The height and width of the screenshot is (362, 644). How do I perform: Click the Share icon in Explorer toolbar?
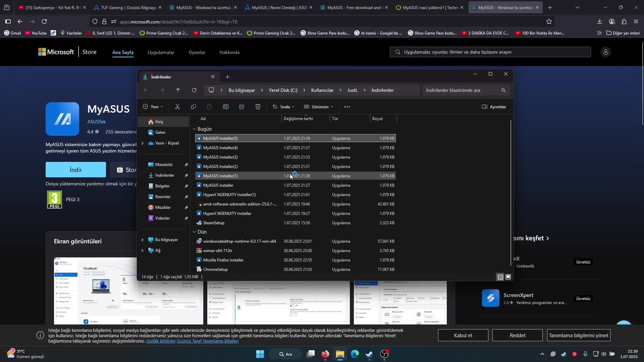(x=242, y=107)
